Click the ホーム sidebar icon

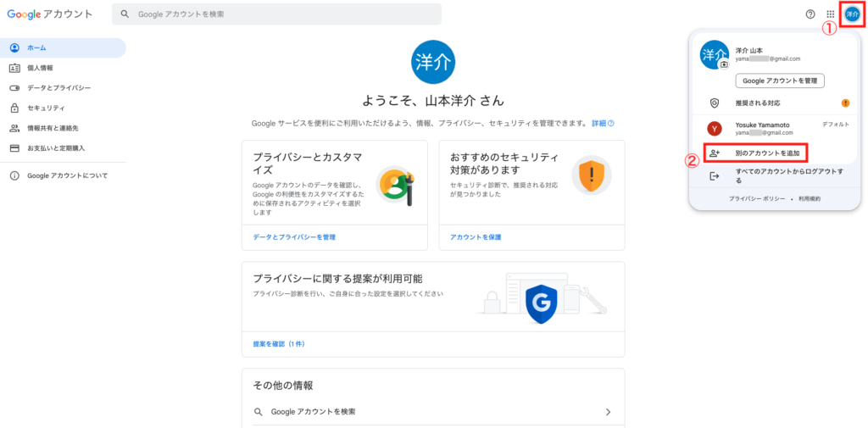point(15,48)
